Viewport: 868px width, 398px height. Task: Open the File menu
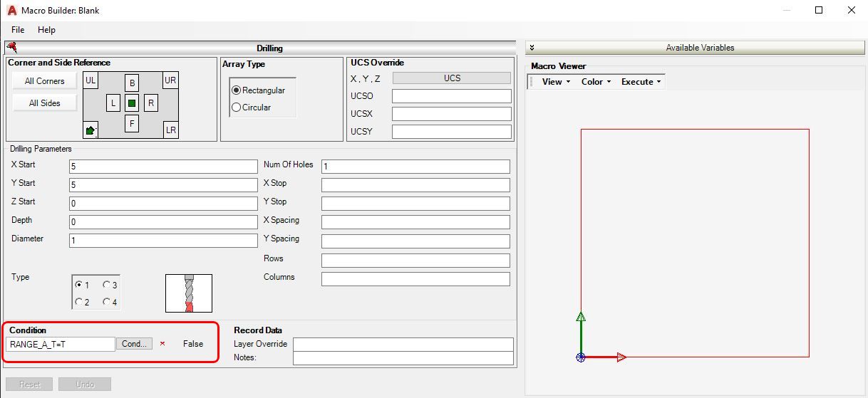(18, 30)
